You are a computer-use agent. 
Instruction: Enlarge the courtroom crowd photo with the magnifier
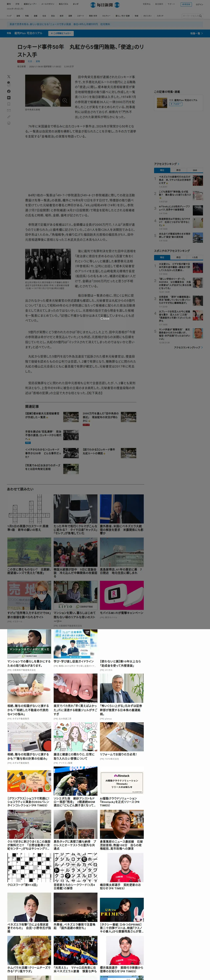(x=65, y=273)
